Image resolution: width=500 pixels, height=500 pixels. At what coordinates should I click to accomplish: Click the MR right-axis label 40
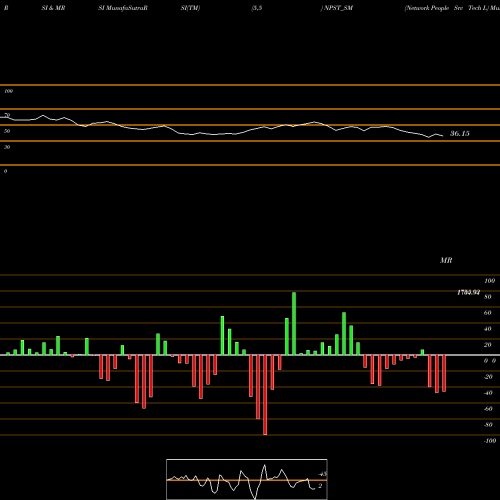click(488, 329)
